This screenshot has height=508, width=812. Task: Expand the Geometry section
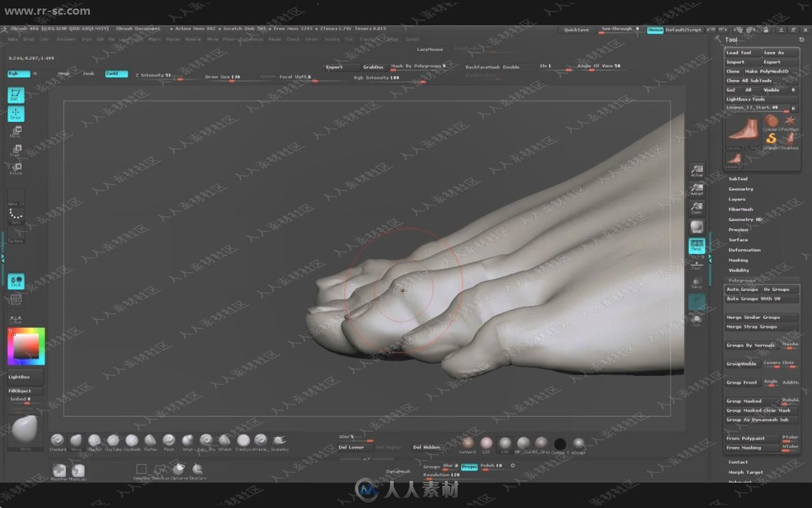(x=740, y=189)
